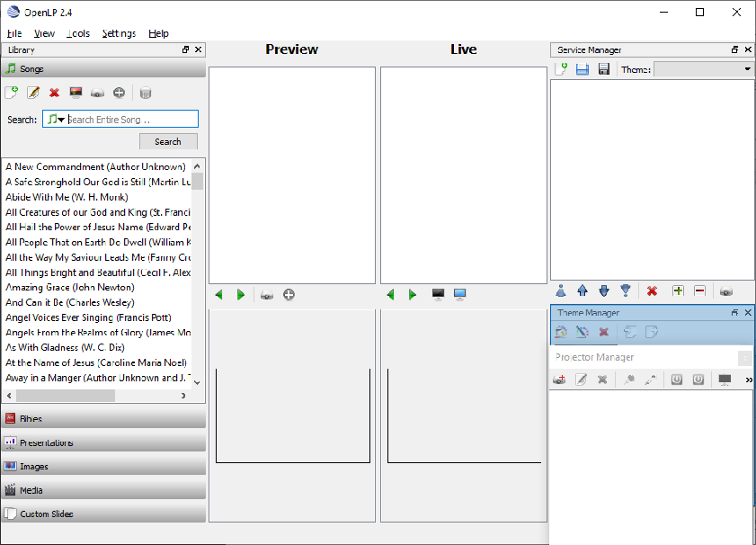This screenshot has height=545, width=756.
Task: Send the Preview item to Live
Action: pyautogui.click(x=267, y=295)
